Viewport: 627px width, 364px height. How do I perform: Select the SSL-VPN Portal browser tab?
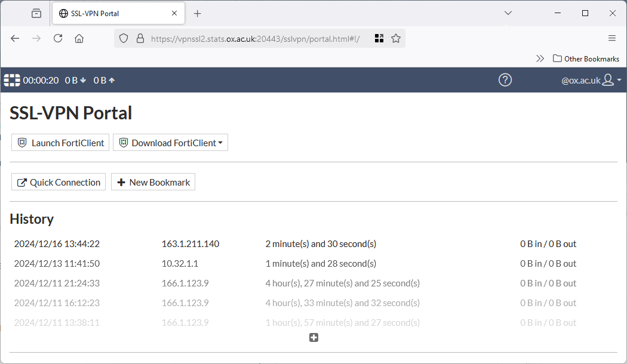[110, 13]
